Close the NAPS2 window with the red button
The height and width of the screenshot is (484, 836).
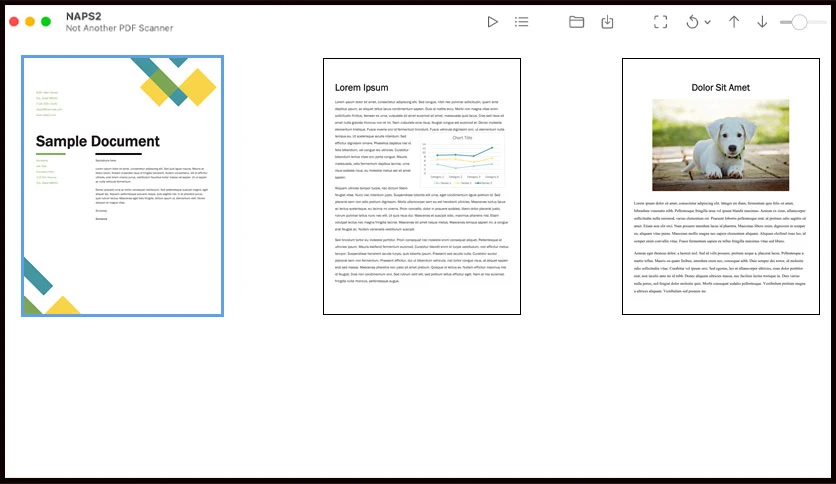[14, 21]
